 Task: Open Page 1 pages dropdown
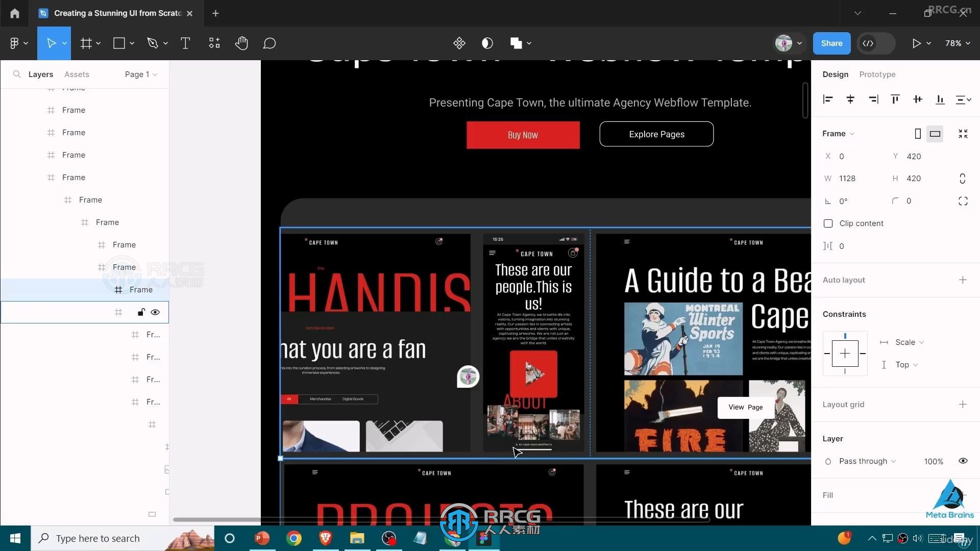pos(141,74)
